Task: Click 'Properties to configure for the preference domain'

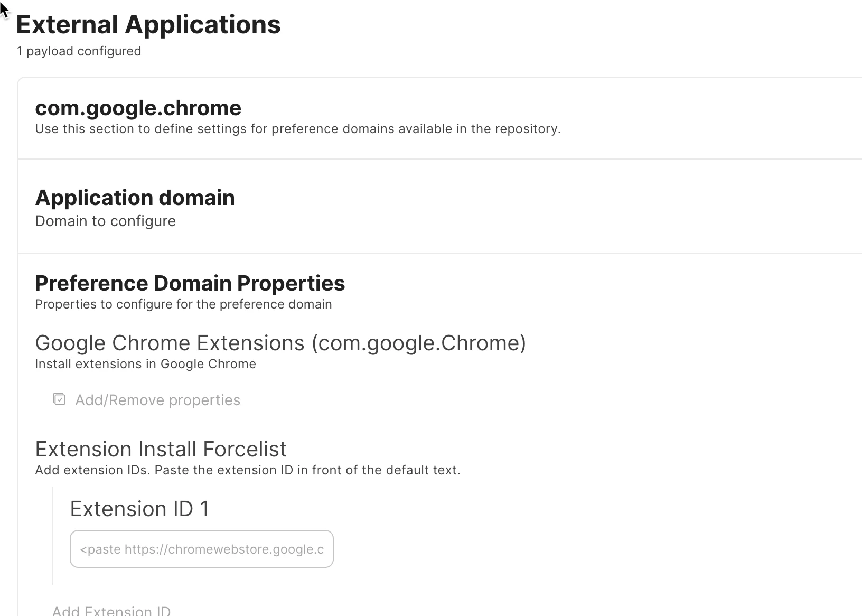Action: [x=183, y=304]
